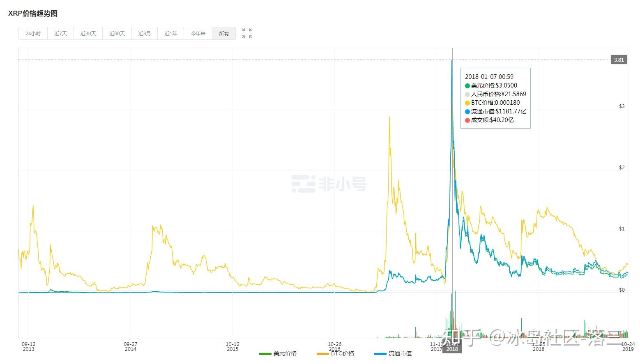640x364 pixels.
Task: Click the 10-12 2015 axis date label
Action: pyautogui.click(x=233, y=346)
